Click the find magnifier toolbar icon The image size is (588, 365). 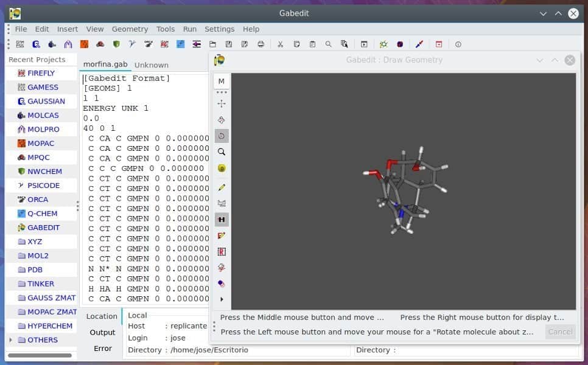pos(329,44)
